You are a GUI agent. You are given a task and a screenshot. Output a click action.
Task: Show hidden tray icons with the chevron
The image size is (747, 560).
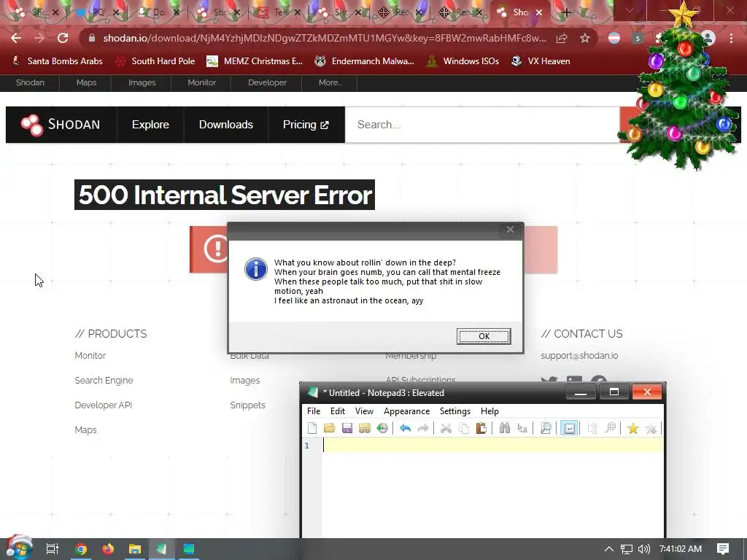coord(609,549)
